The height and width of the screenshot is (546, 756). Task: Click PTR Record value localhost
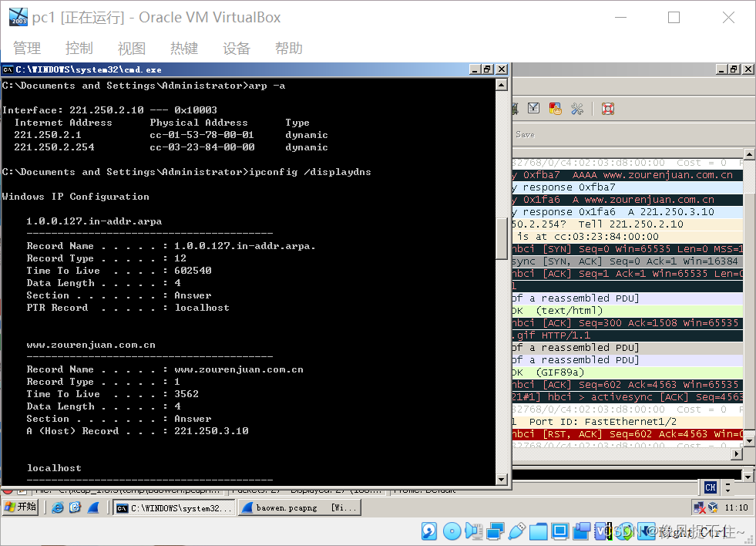(x=202, y=308)
